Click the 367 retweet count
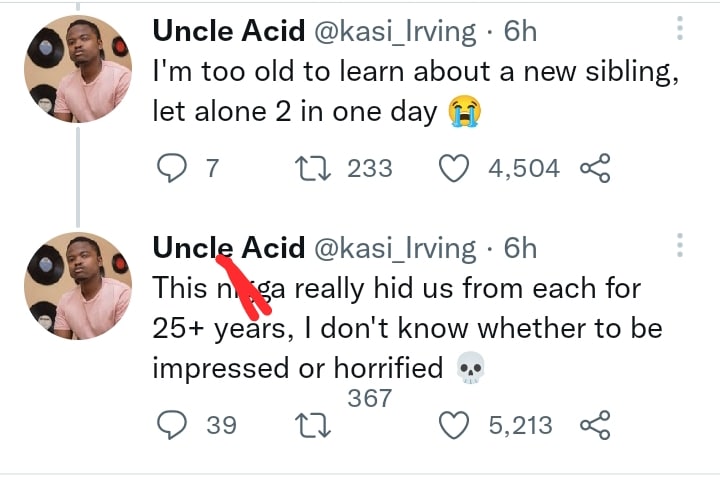720x481 pixels. tap(369, 399)
